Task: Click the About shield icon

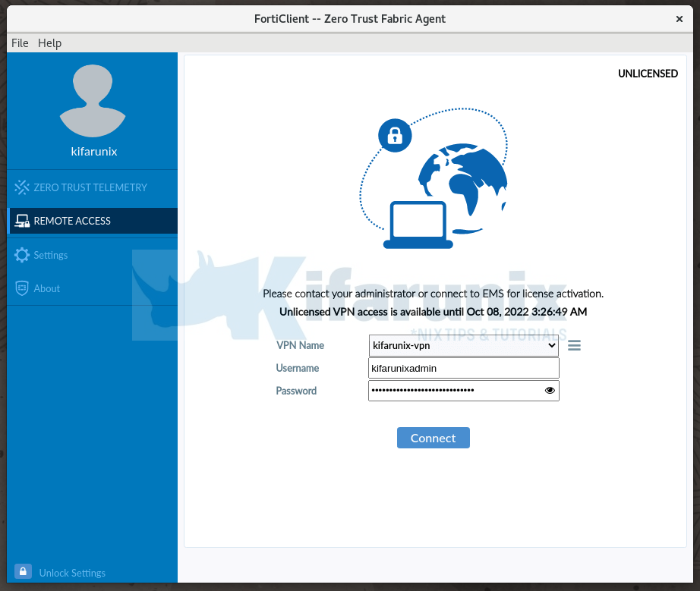Action: point(22,288)
